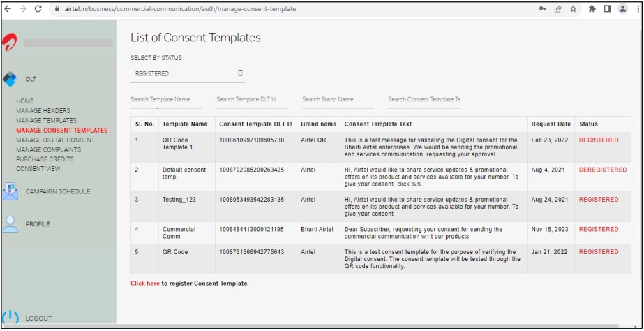The height and width of the screenshot is (331, 644).
Task: Click the Logout power icon
Action: [x=10, y=318]
